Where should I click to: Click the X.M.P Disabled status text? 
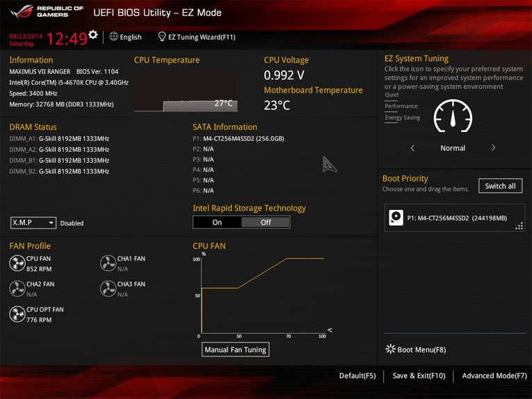(72, 223)
